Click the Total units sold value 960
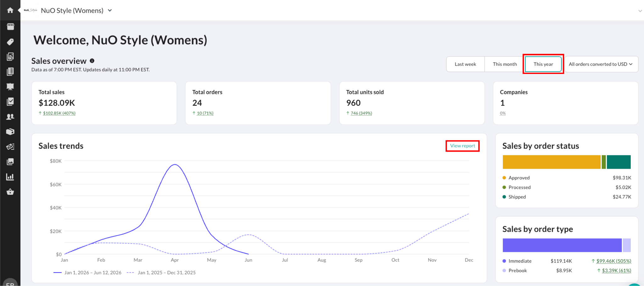The image size is (644, 286). [x=353, y=103]
